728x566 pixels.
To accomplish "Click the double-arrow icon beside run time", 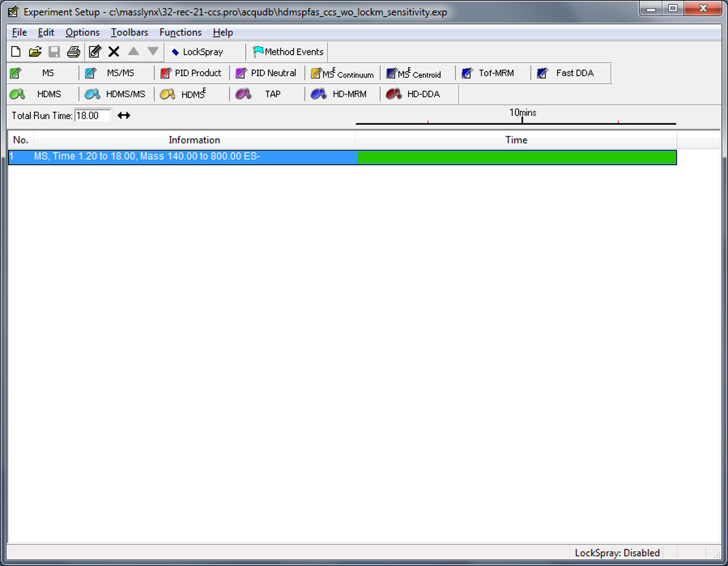I will 124,116.
